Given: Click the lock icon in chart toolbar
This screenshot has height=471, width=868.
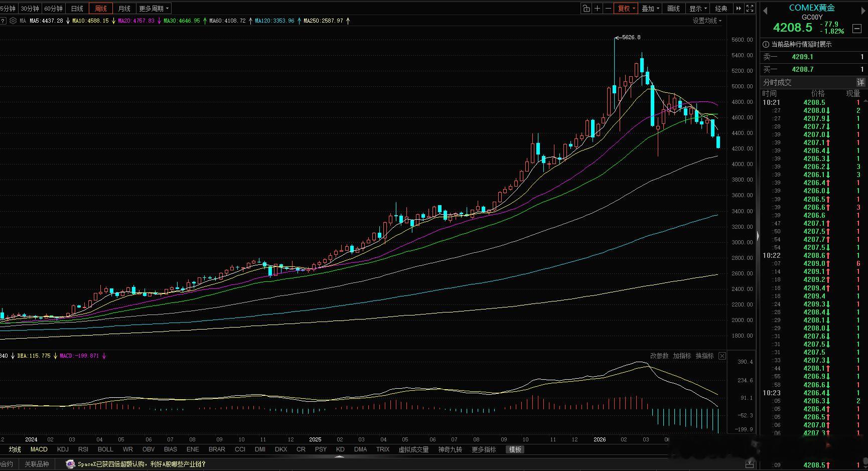Looking at the screenshot, I should (586, 9).
